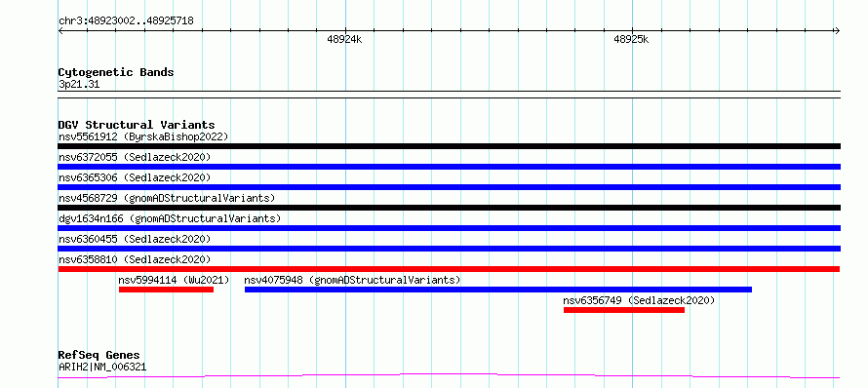Viewport: 868px width, 388px height.
Task: Select the blue bar under nsv6360455
Action: coord(449,249)
